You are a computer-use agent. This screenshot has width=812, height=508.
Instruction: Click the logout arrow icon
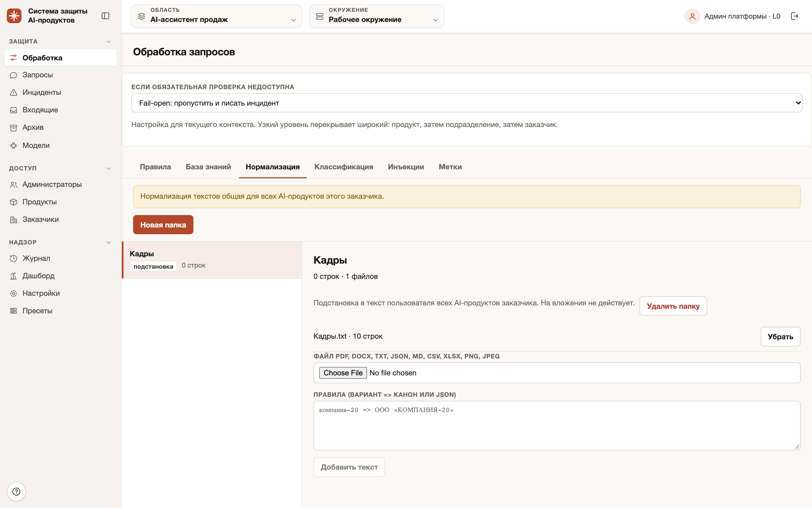point(794,16)
